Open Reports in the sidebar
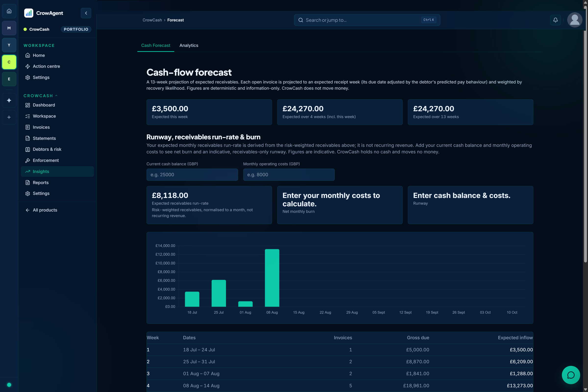The image size is (588, 392). pos(57,183)
